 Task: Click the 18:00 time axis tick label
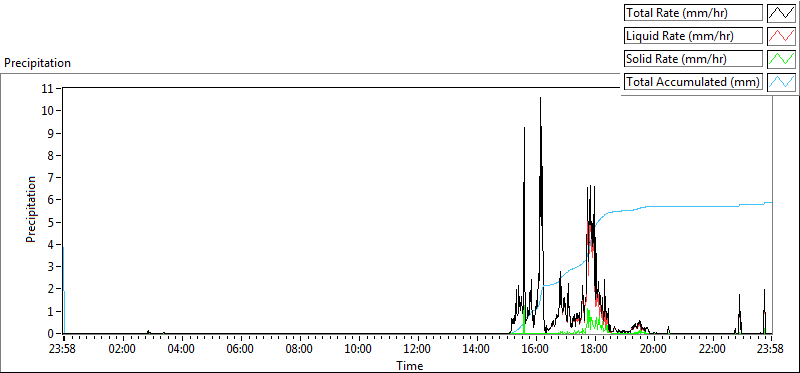594,350
